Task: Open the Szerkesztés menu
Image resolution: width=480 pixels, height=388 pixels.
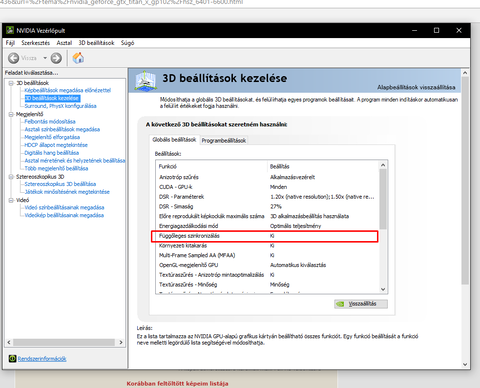Action: (x=35, y=43)
